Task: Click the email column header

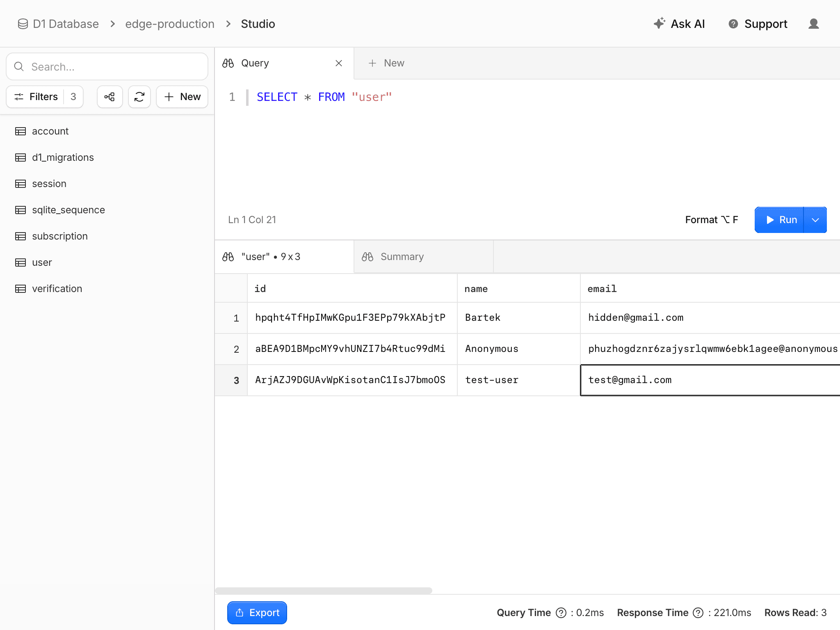Action: 710,289
